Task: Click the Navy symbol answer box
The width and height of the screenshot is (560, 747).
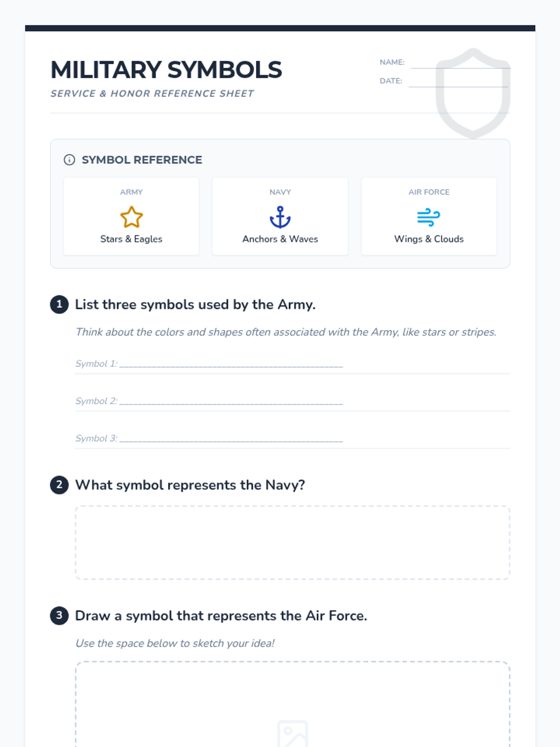Action: click(293, 543)
